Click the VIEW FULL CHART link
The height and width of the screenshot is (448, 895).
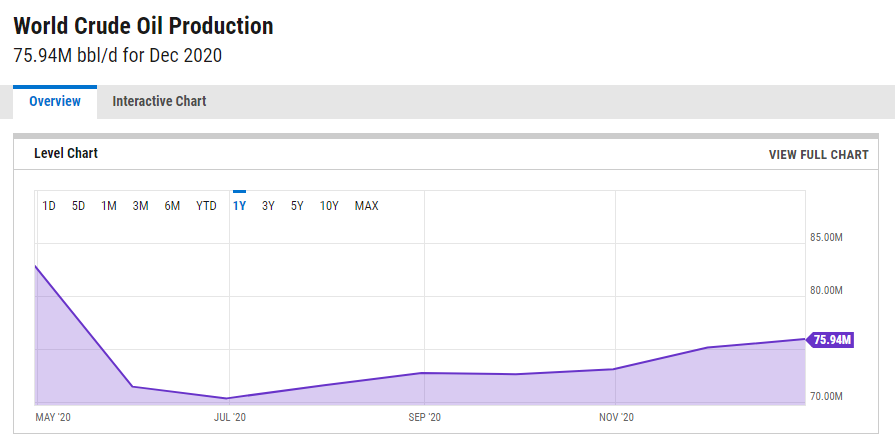tap(818, 155)
